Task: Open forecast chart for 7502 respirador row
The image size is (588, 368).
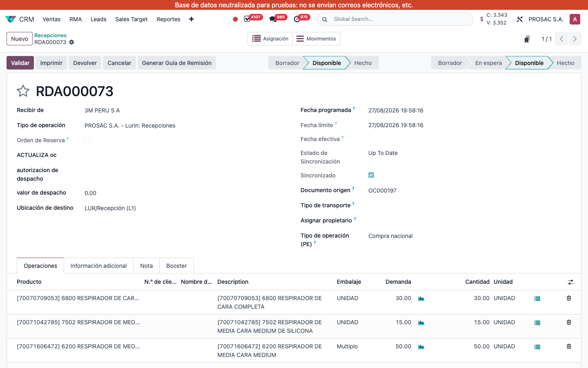Action: [x=421, y=323]
